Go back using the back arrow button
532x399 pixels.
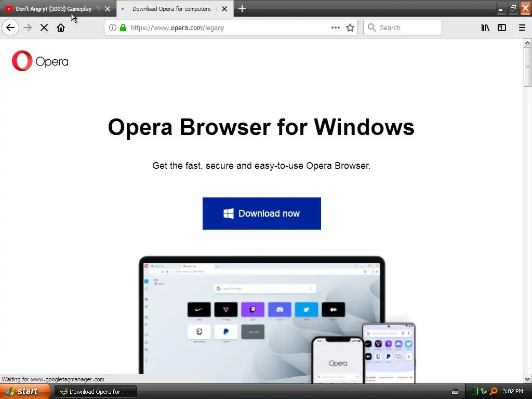[10, 28]
